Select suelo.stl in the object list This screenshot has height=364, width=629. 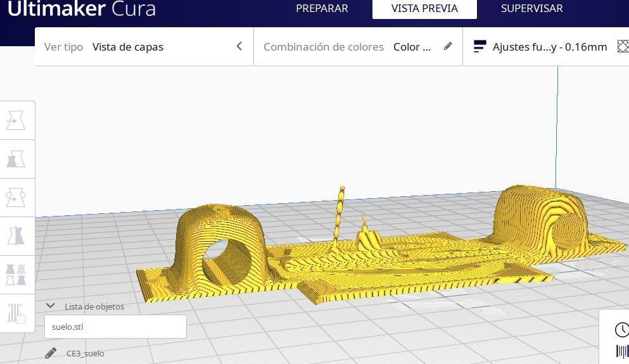115,327
